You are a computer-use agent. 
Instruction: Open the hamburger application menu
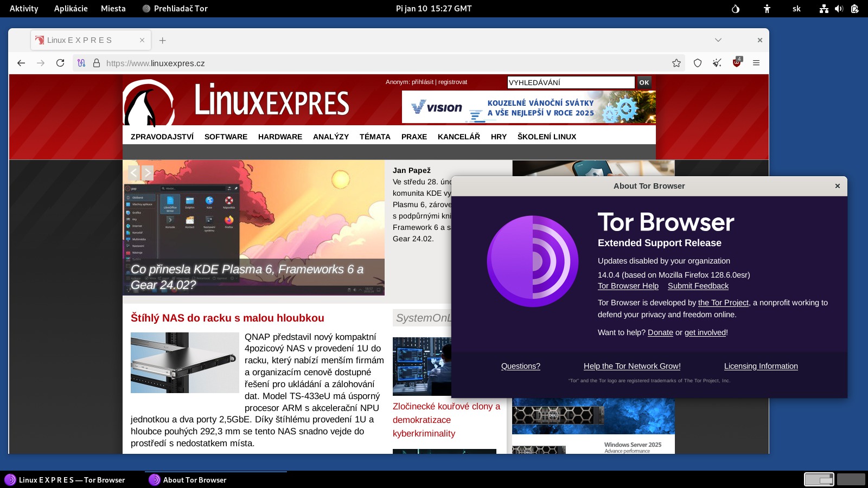click(x=756, y=63)
